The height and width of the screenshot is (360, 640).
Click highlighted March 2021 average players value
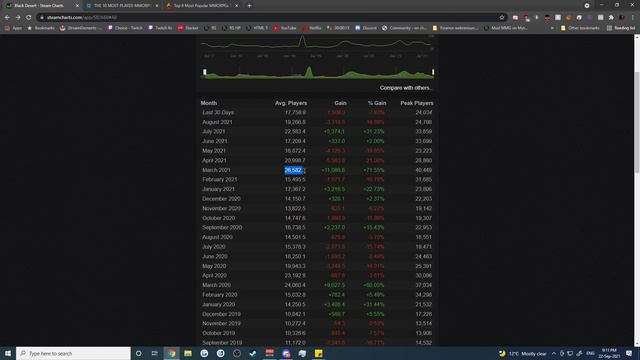294,170
